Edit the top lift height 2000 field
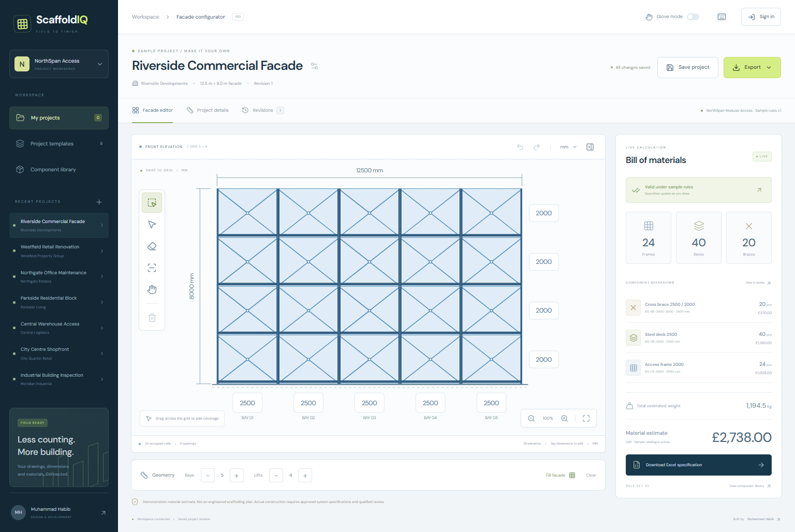This screenshot has width=795, height=532. point(544,213)
